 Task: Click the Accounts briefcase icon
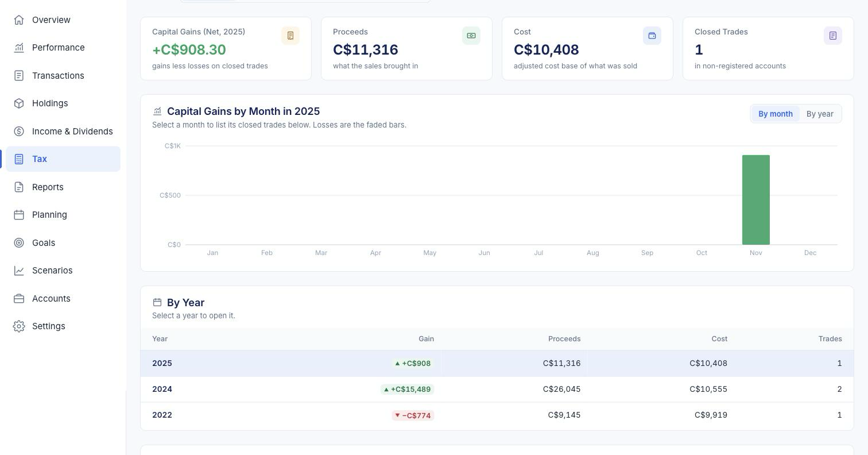[x=19, y=299]
